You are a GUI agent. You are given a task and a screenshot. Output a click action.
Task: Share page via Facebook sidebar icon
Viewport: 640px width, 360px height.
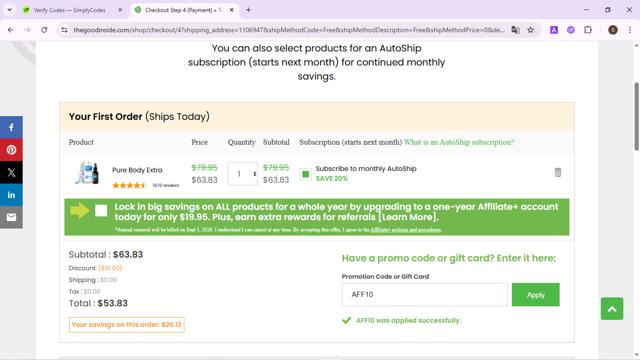(11, 127)
